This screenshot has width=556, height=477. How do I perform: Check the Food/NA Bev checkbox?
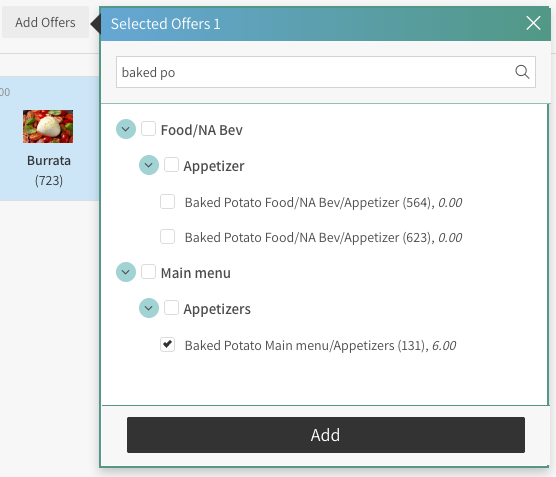[x=148, y=129]
